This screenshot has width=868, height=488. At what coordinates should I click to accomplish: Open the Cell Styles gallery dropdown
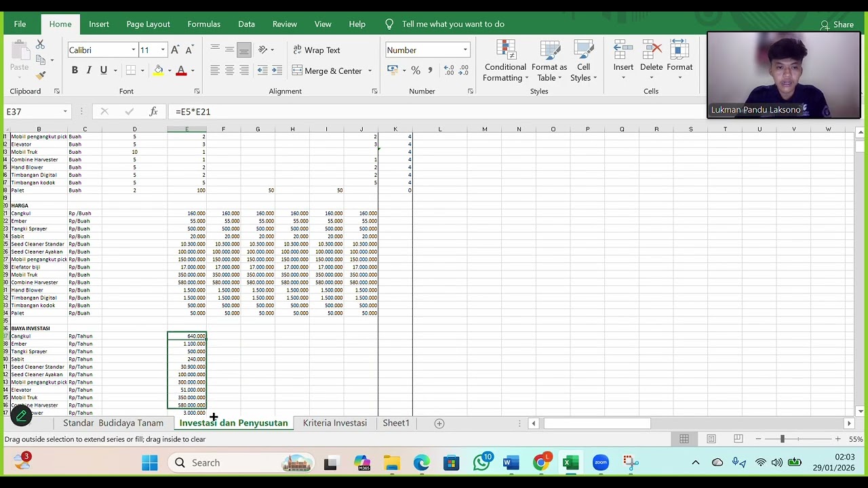(583, 61)
